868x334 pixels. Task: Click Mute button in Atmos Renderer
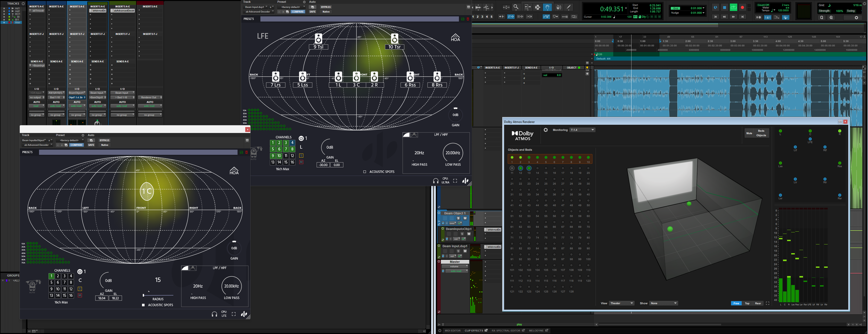[749, 133]
